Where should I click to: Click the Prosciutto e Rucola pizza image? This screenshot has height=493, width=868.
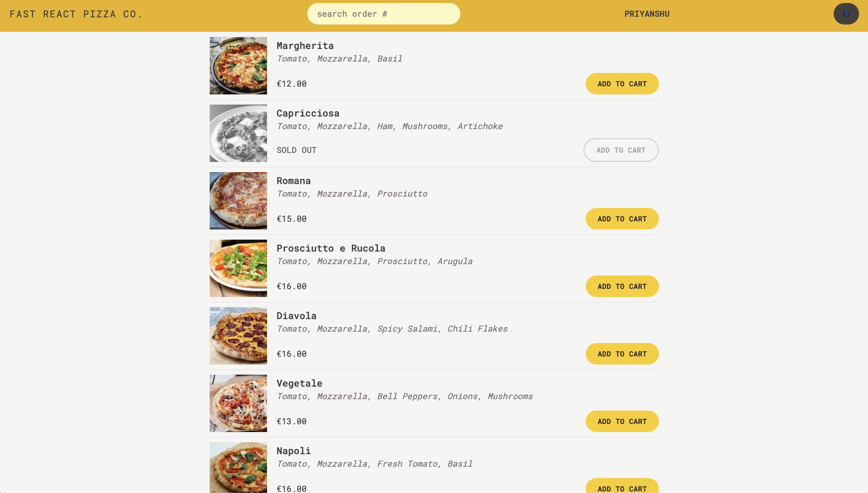238,268
